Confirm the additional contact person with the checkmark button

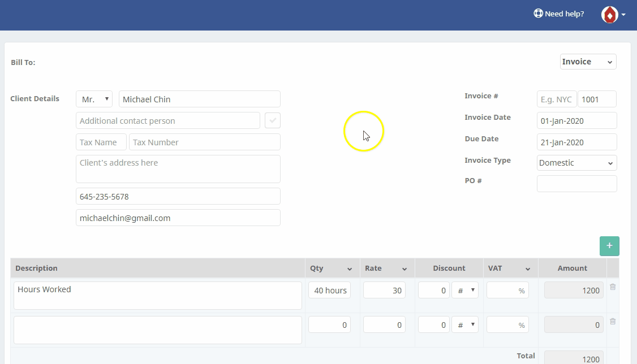[273, 120]
